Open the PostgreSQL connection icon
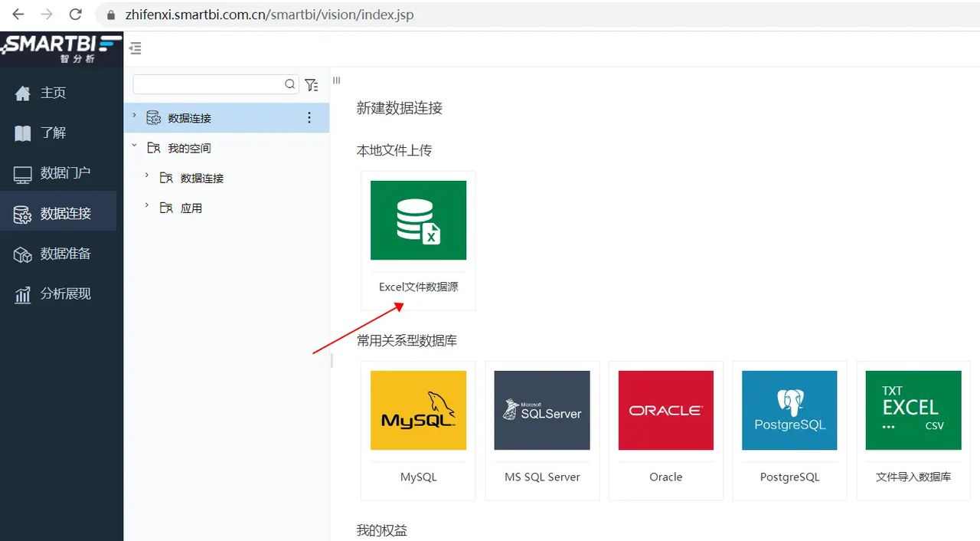 789,410
